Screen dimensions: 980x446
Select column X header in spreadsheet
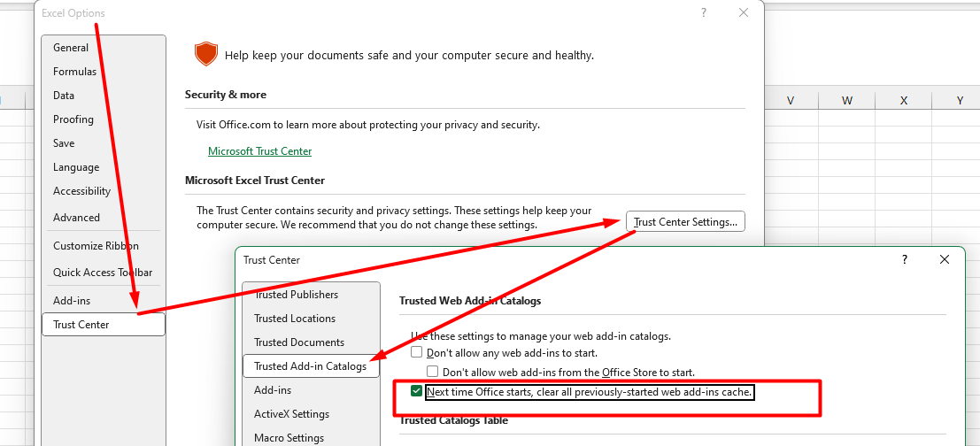(x=904, y=101)
